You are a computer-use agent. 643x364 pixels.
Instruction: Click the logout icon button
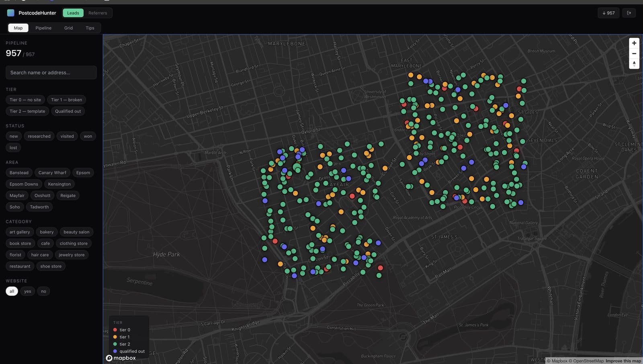tap(629, 13)
